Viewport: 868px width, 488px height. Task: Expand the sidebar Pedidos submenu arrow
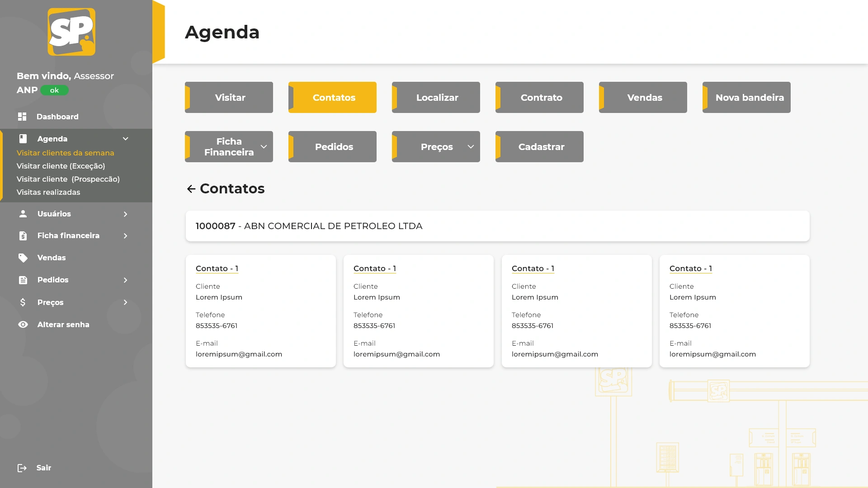click(x=126, y=280)
